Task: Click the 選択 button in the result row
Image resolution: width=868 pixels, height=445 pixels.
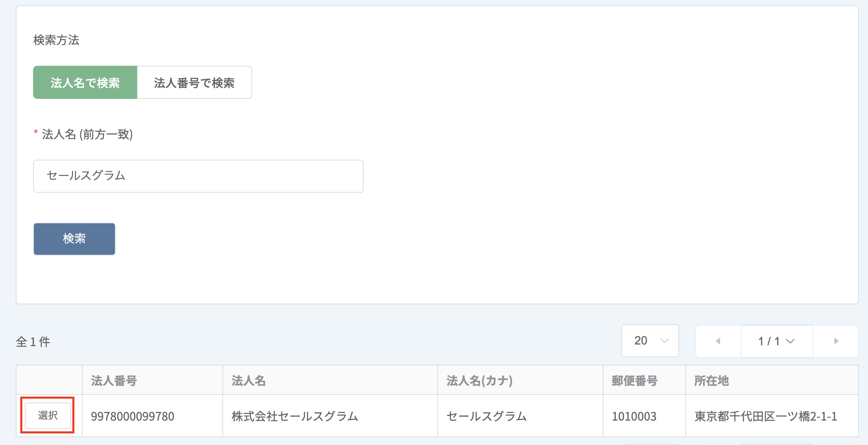Action: (48, 415)
